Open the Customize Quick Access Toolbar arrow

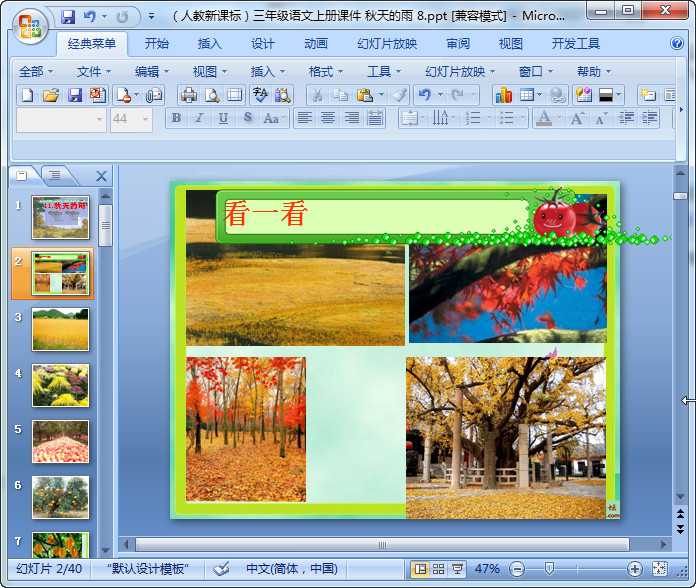151,17
